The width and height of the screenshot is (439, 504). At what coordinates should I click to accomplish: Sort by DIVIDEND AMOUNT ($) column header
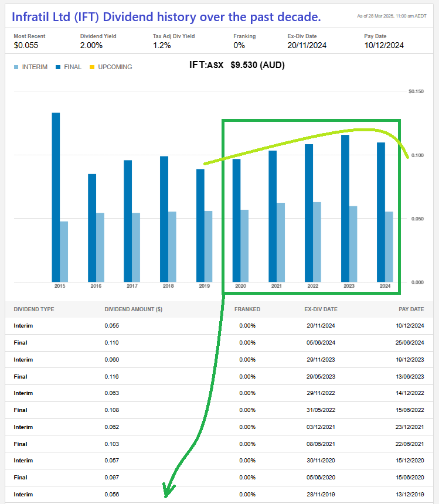point(133,309)
